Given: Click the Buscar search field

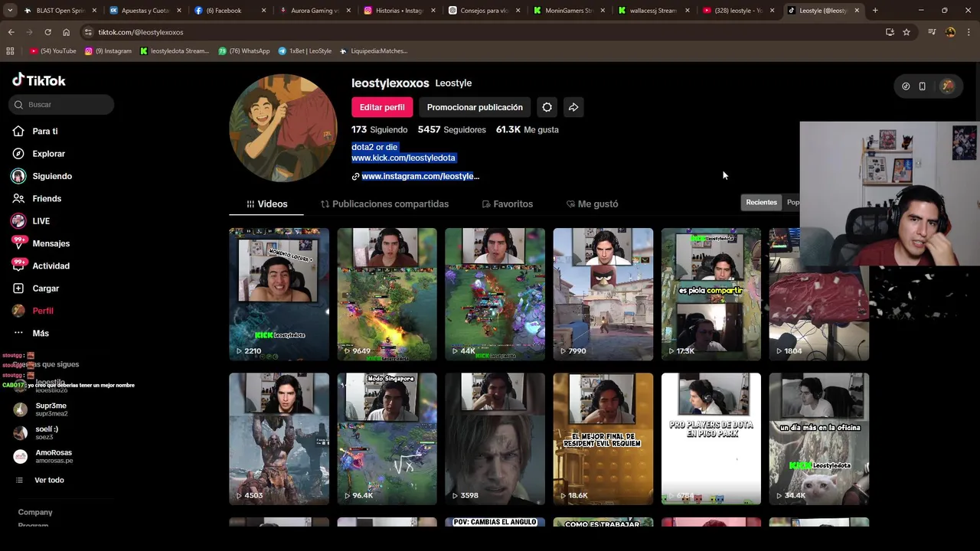Looking at the screenshot, I should click(x=61, y=104).
